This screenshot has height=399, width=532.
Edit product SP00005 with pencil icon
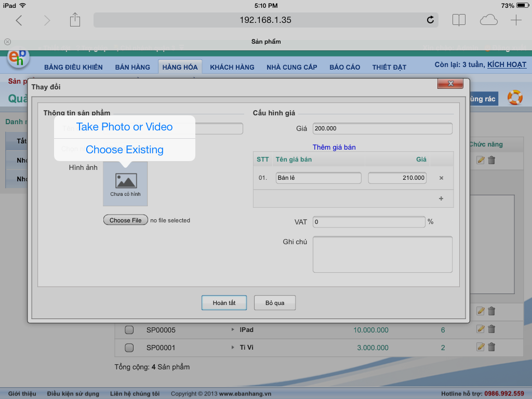(x=481, y=328)
